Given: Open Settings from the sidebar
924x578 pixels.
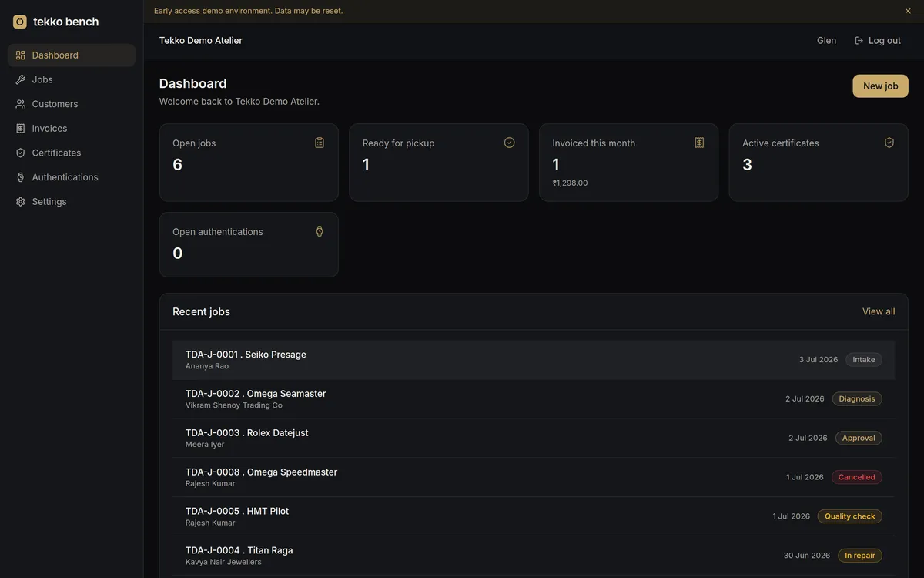Looking at the screenshot, I should pyautogui.click(x=72, y=202).
